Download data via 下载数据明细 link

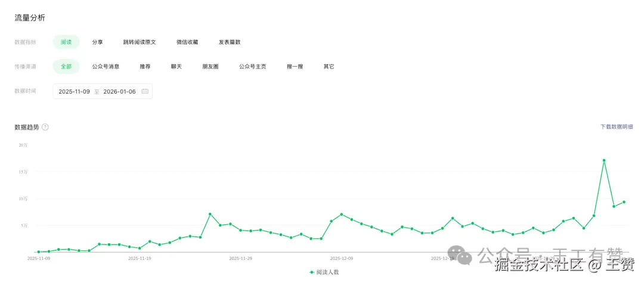617,127
